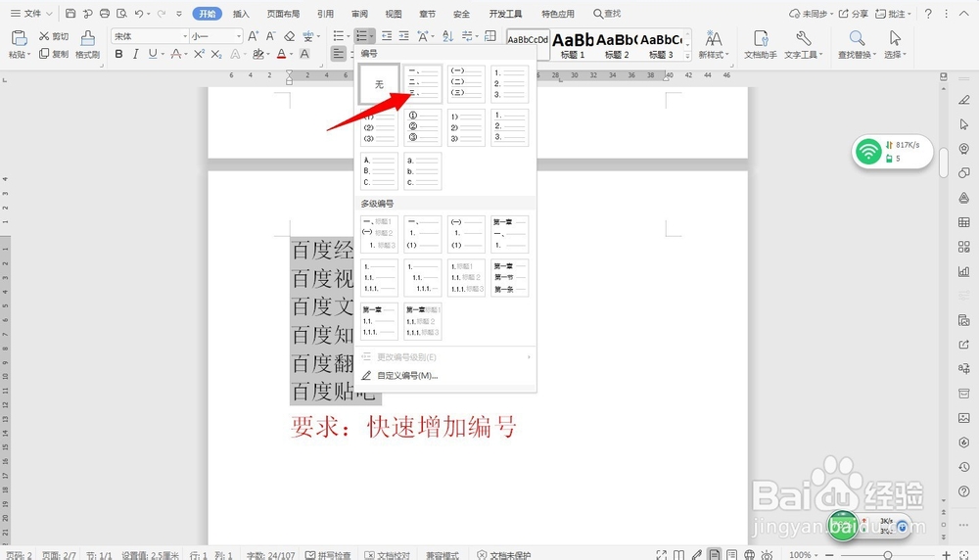Choose the 一、二、三、 numbering thumbnail

tap(423, 83)
